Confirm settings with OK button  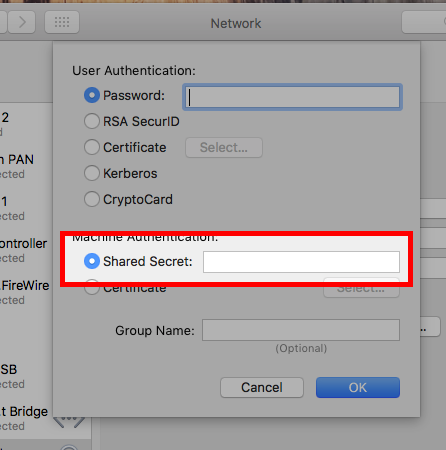click(358, 387)
